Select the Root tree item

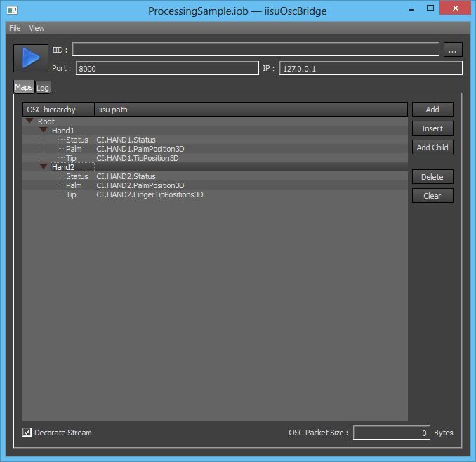46,121
